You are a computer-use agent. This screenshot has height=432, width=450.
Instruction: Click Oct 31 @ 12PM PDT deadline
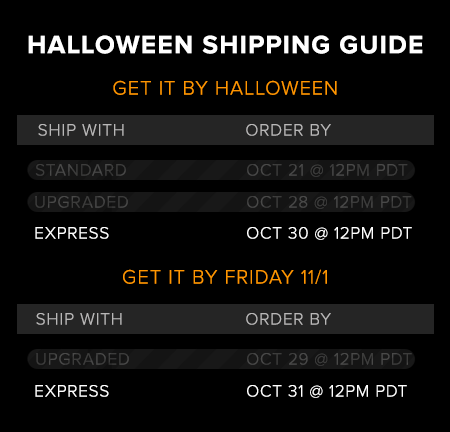click(x=326, y=391)
